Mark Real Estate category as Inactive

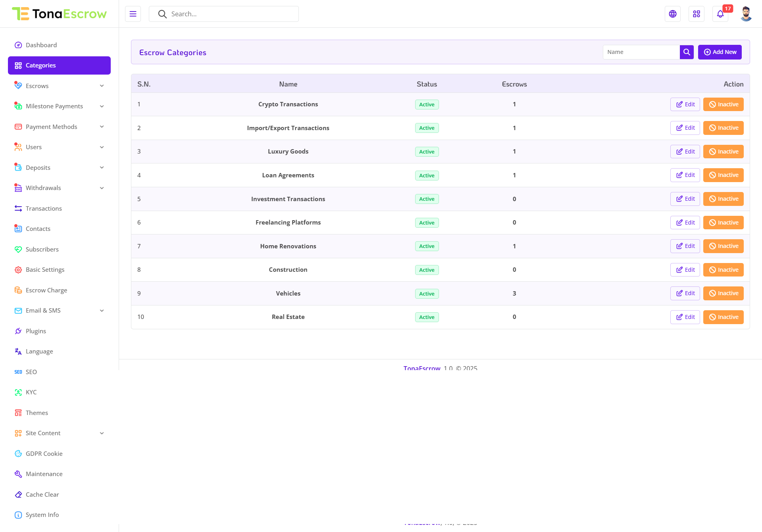click(x=723, y=317)
